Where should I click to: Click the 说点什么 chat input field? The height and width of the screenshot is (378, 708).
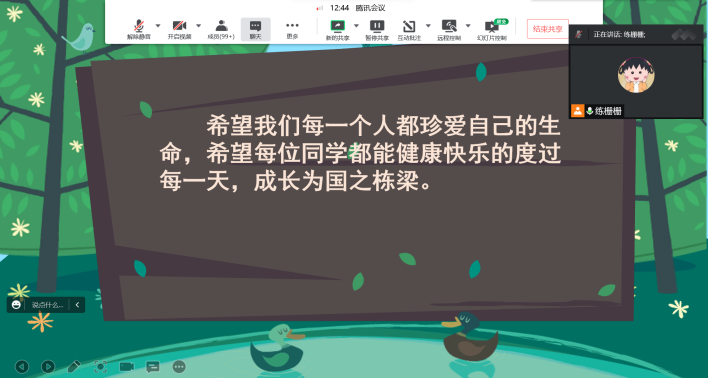point(47,305)
